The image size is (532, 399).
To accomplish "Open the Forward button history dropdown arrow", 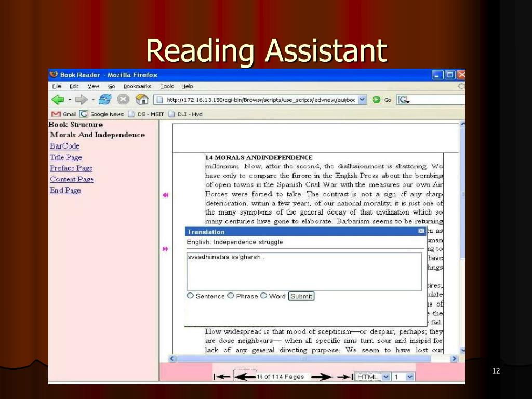I will point(93,100).
